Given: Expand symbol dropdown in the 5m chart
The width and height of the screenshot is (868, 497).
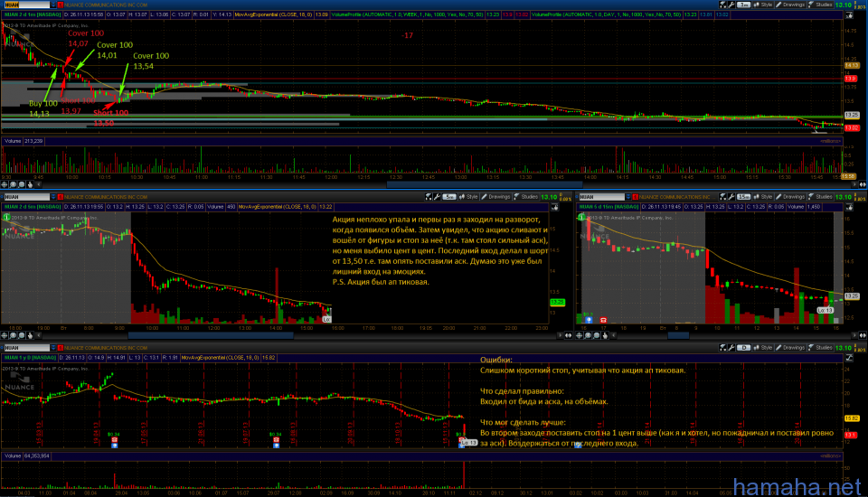Looking at the screenshot, I should tap(53, 197).
